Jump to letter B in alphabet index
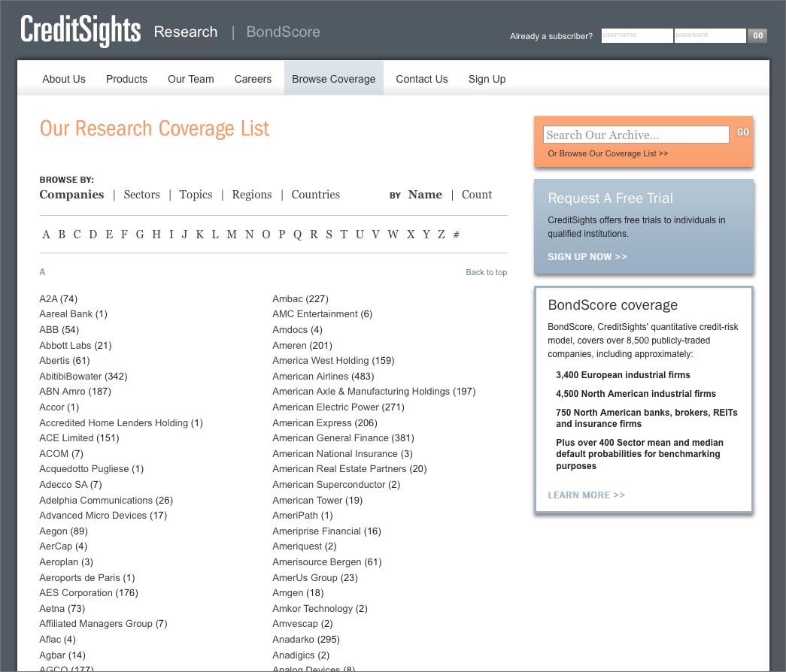This screenshot has width=786, height=672. [x=62, y=235]
